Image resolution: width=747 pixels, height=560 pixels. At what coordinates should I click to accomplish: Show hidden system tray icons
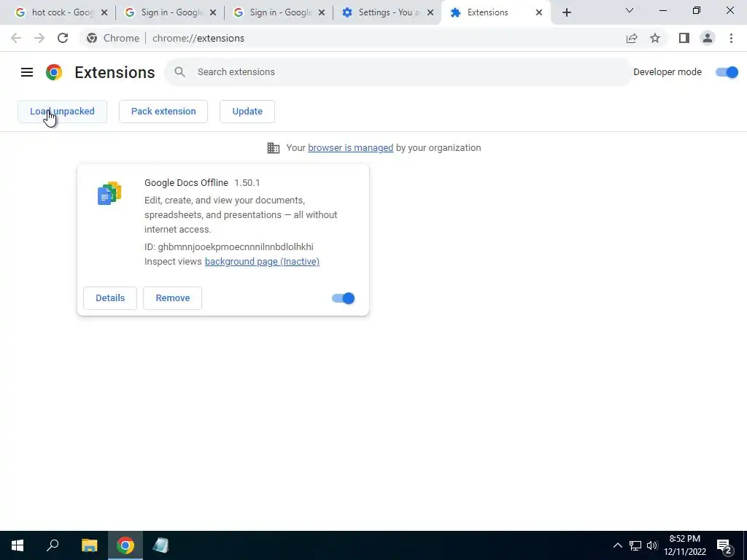coord(617,545)
